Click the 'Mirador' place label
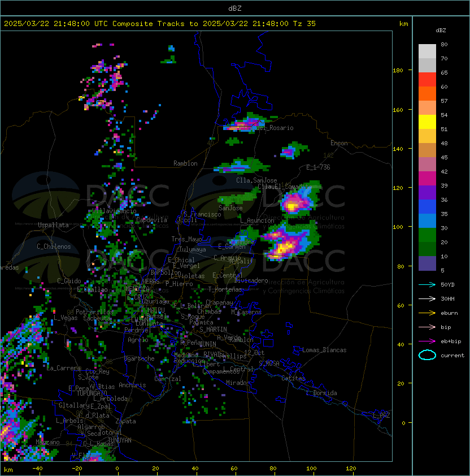The image size is (470, 476). [x=238, y=383]
